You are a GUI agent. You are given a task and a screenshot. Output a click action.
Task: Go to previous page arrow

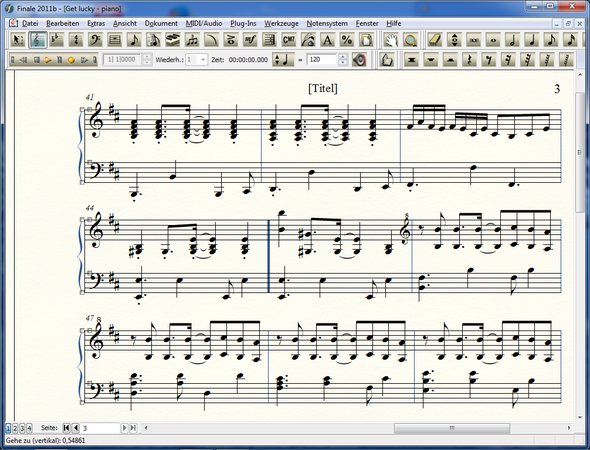[x=76, y=428]
